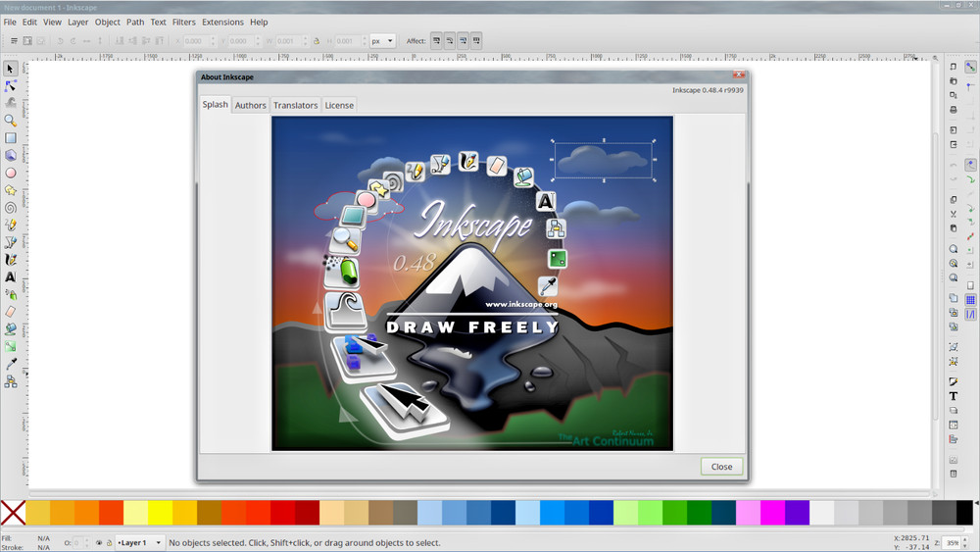Select the Bezier pen tool

click(x=10, y=242)
